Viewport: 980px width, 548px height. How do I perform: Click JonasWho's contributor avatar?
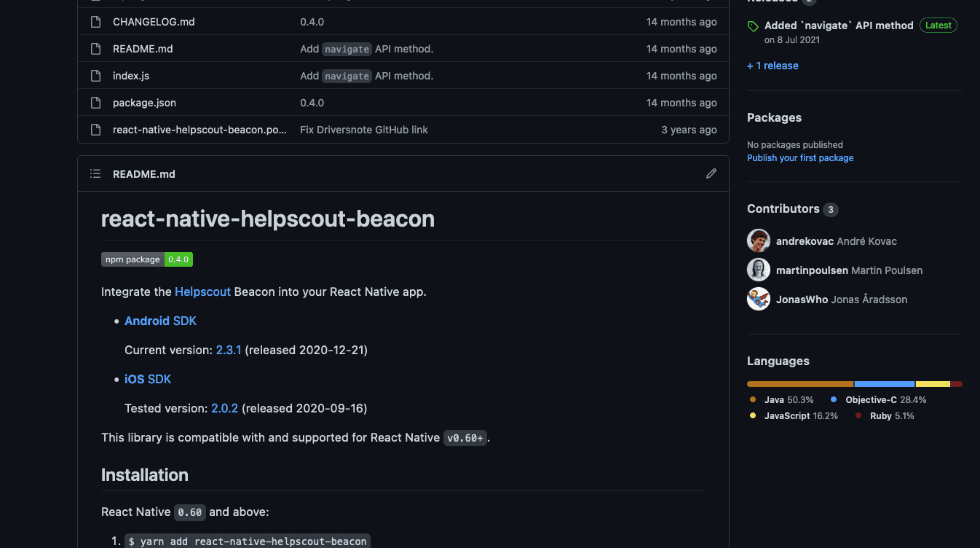(759, 299)
